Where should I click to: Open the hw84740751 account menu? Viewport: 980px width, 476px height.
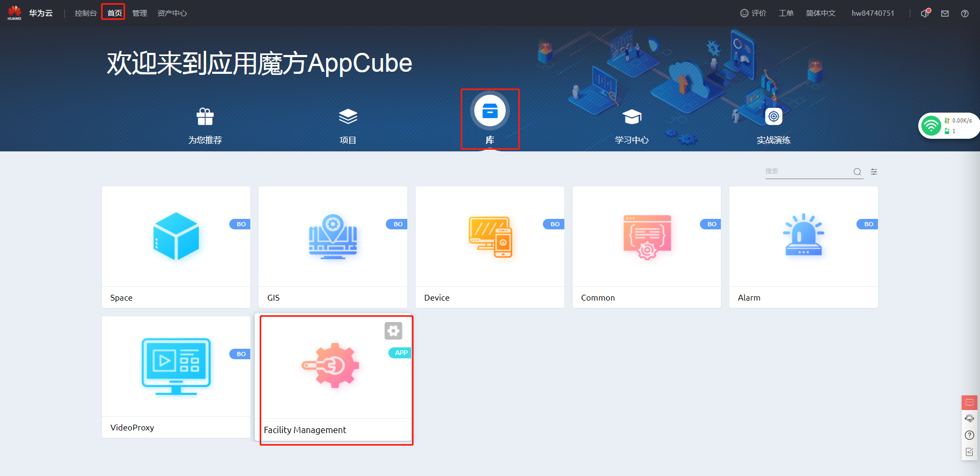point(873,13)
